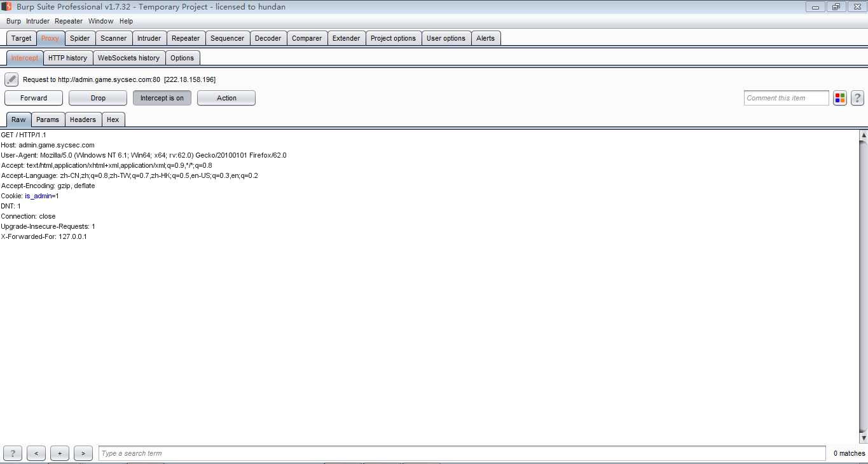Viewport: 868px width, 464px height.
Task: Open the Repeater menu
Action: (x=69, y=21)
